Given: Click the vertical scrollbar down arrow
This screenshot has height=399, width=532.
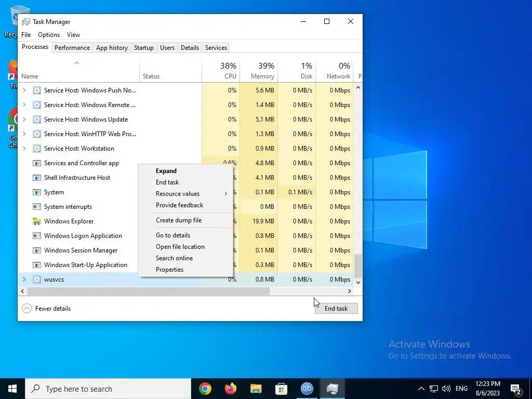Looking at the screenshot, I should (358, 282).
